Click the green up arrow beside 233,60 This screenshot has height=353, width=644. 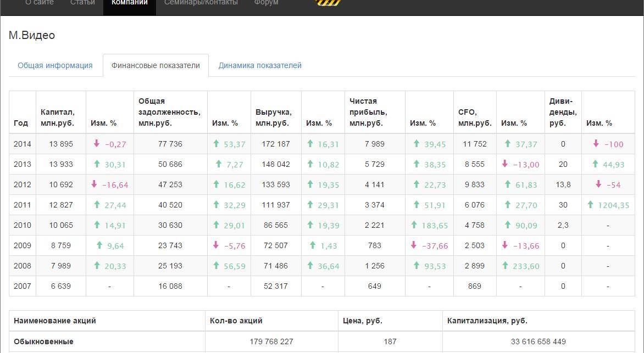505,266
